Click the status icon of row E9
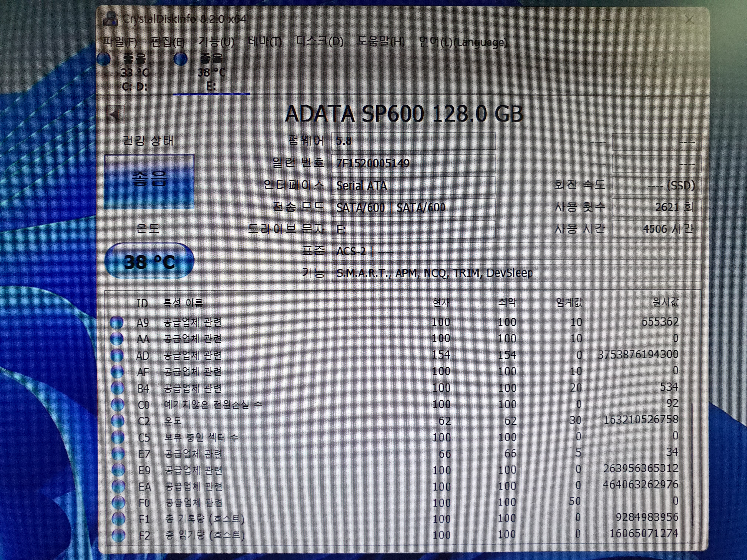 click(118, 470)
